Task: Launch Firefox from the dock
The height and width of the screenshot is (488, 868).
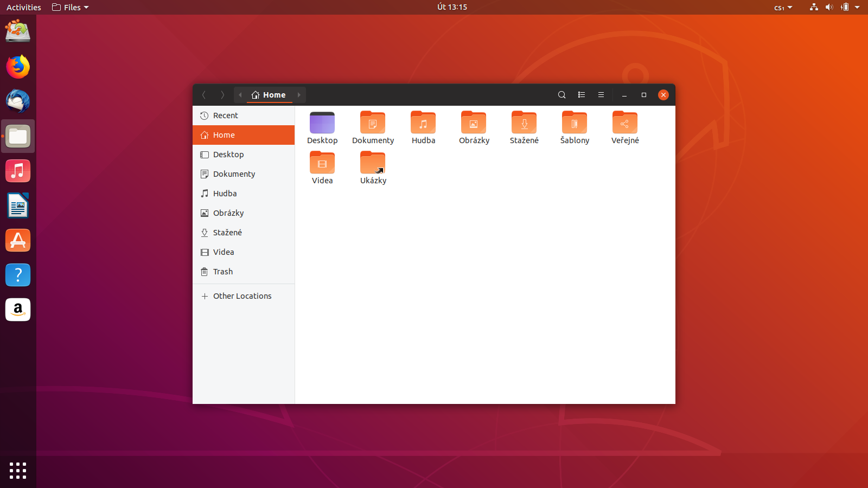Action: [x=18, y=67]
